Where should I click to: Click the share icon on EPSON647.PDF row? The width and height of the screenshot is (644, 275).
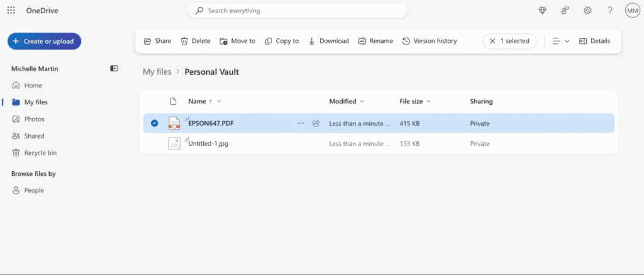[x=316, y=124]
